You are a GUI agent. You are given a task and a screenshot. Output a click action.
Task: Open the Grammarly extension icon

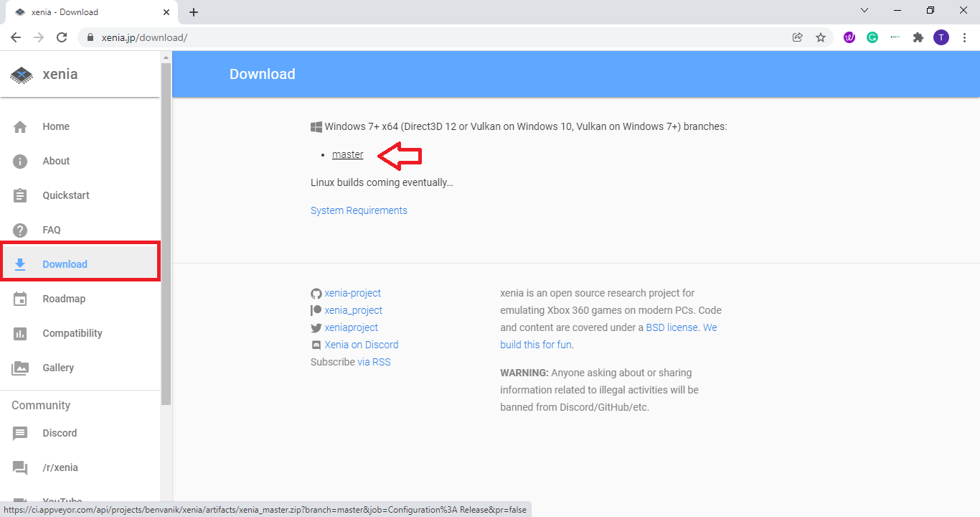tap(872, 37)
